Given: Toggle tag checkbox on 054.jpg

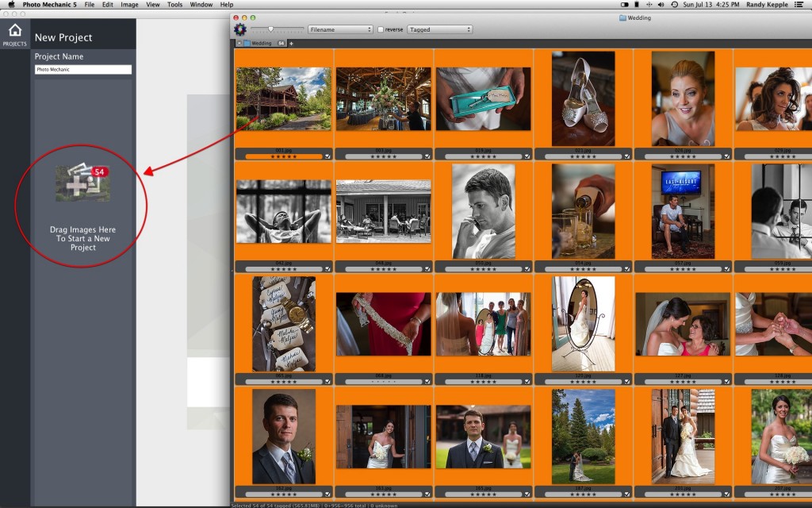Looking at the screenshot, I should pos(626,269).
